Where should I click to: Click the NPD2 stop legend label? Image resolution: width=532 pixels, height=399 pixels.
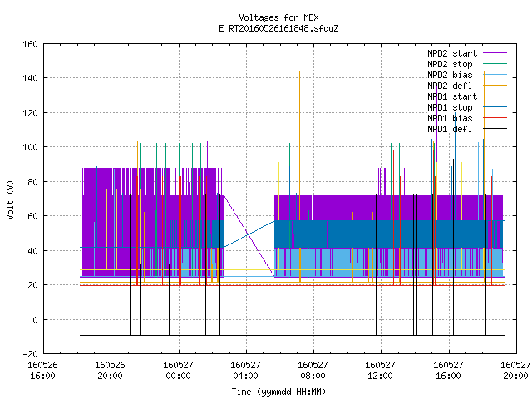pyautogui.click(x=450, y=64)
